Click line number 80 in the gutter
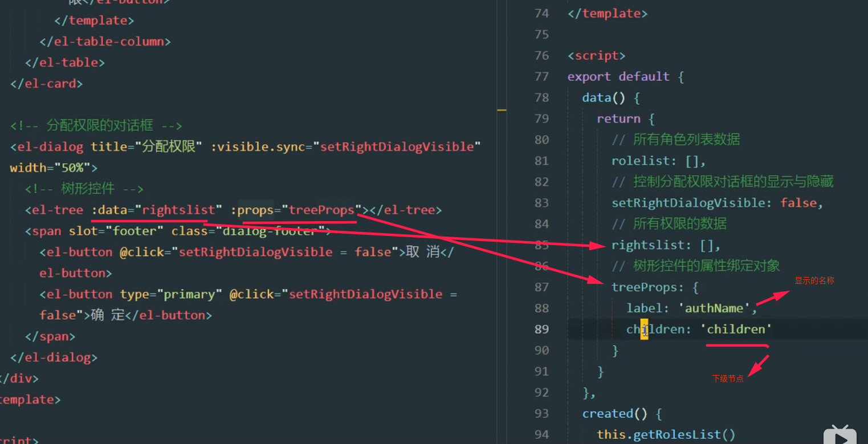Screen dimensions: 868x444 541,140
